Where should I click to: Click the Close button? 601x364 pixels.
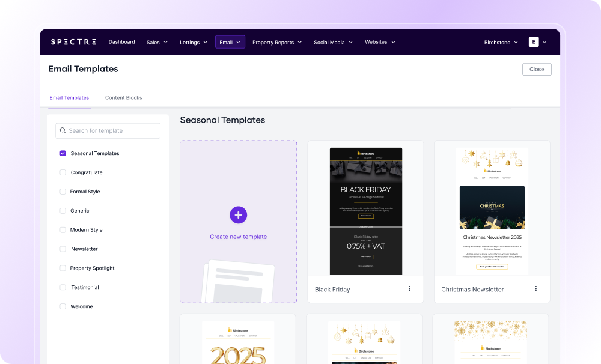coord(537,69)
